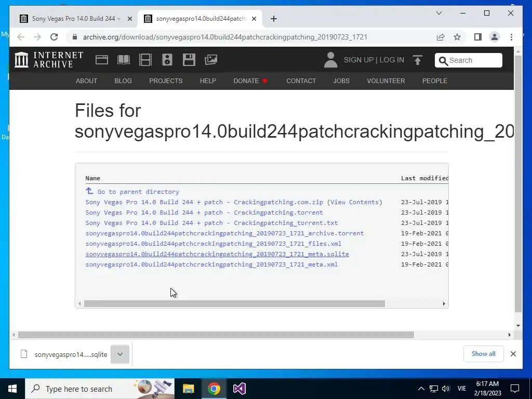Open the ABOUT menu link
532x399 pixels.
click(87, 81)
